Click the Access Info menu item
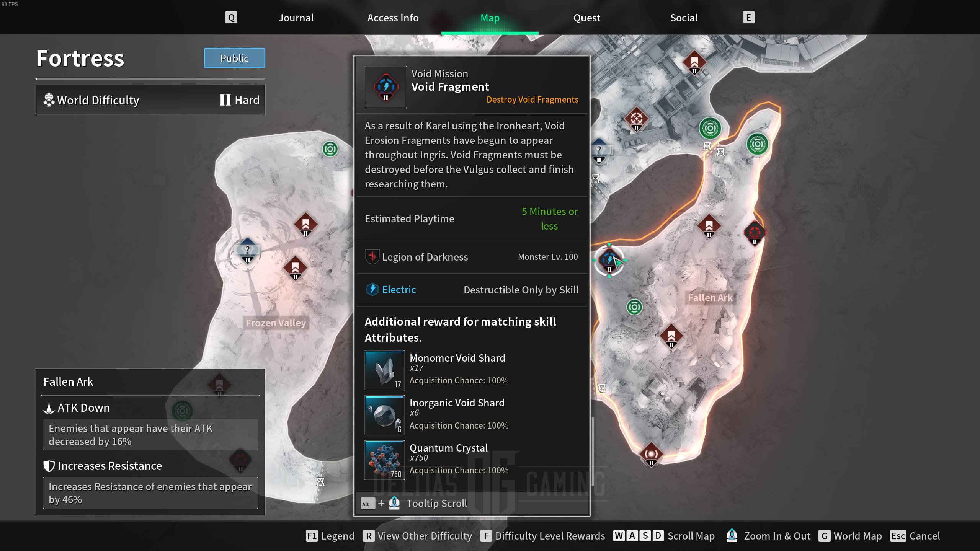980x551 pixels. click(x=393, y=18)
